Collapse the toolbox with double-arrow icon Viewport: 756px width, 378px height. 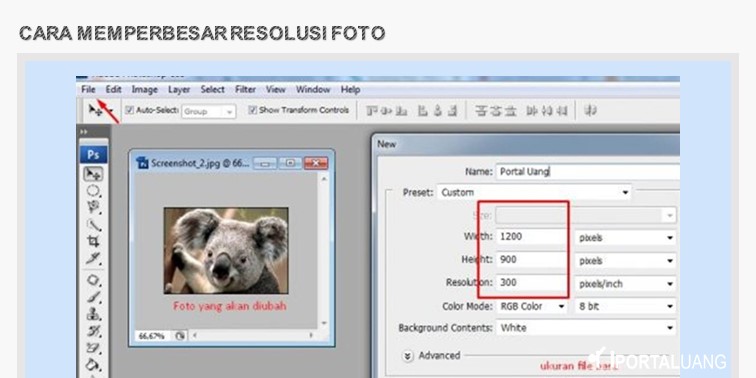(x=84, y=131)
